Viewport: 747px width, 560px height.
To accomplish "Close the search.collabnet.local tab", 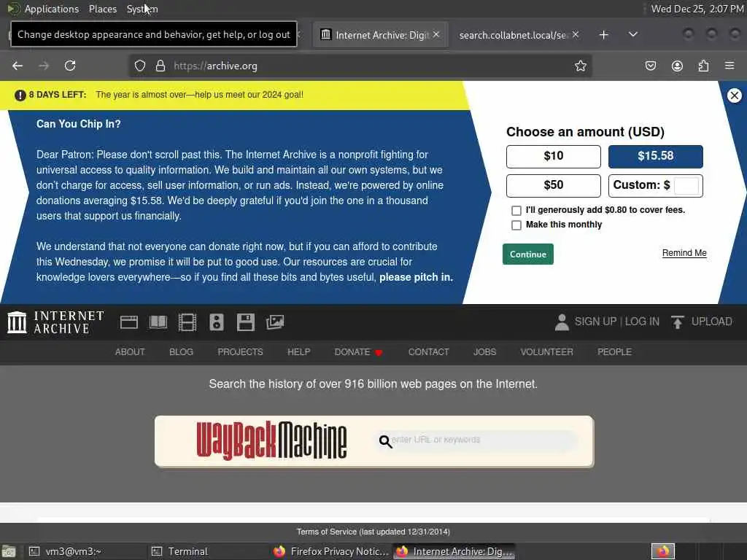I will (x=576, y=35).
